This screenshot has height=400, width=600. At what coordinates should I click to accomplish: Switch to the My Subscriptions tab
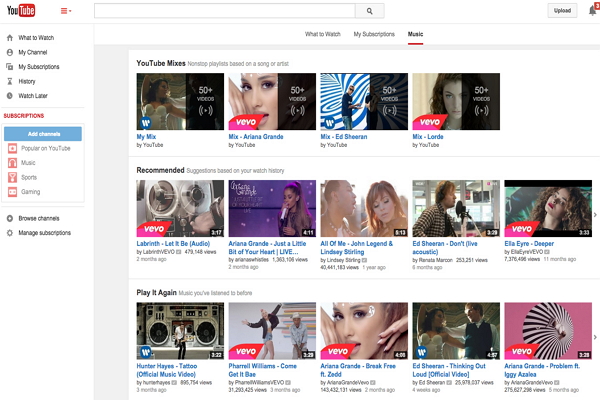tap(373, 34)
